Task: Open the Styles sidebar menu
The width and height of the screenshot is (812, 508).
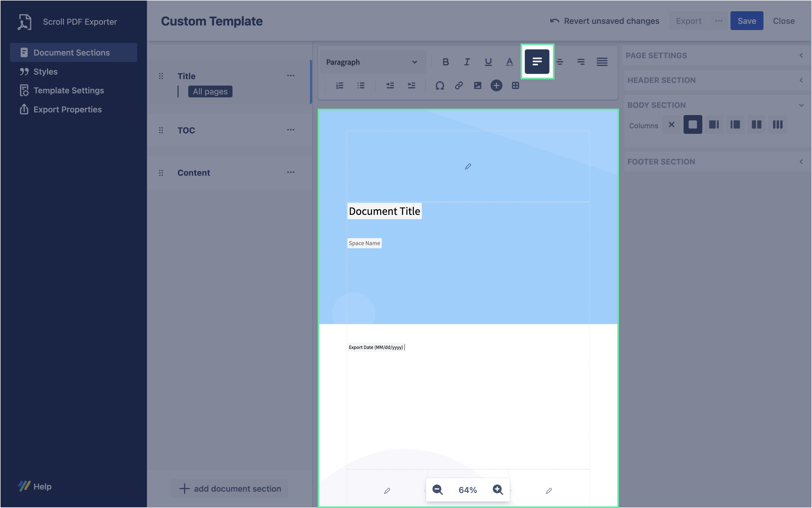Action: (45, 72)
